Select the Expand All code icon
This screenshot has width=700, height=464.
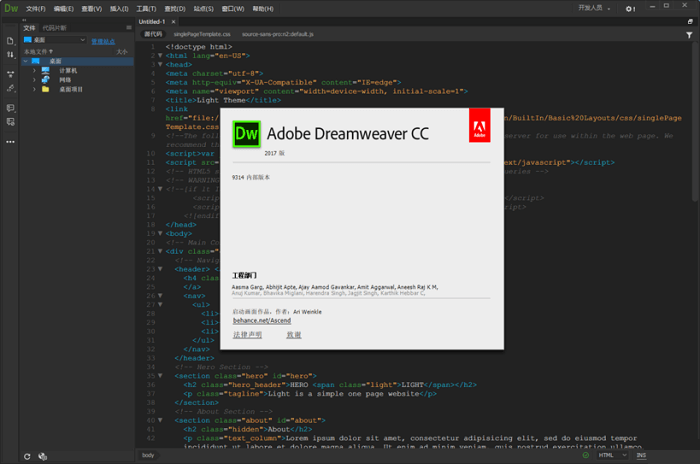coord(10,74)
